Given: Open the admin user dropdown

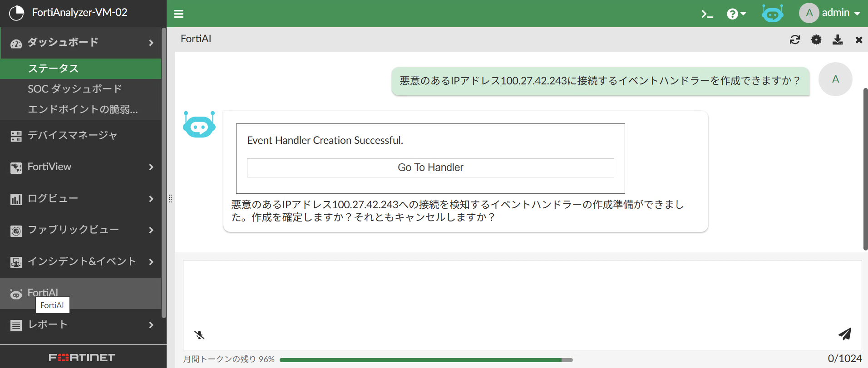Looking at the screenshot, I should tap(830, 13).
